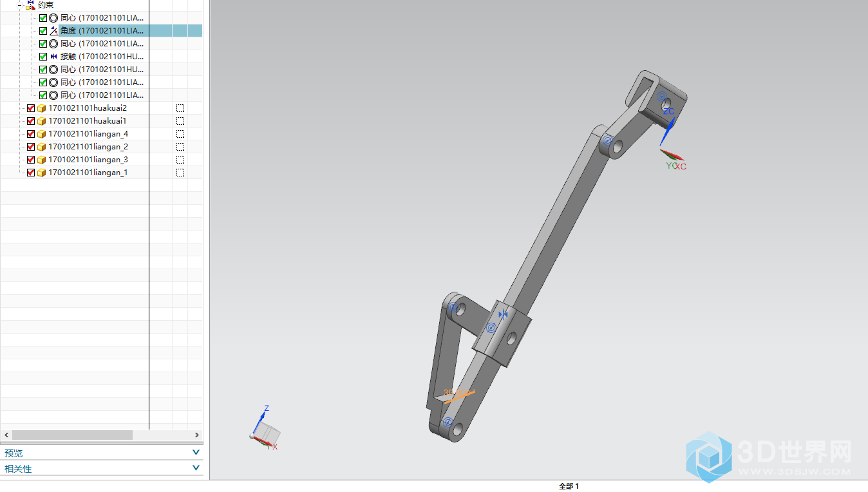The width and height of the screenshot is (868, 492).
Task: Click the 约束 constraints folder icon
Action: click(x=30, y=5)
